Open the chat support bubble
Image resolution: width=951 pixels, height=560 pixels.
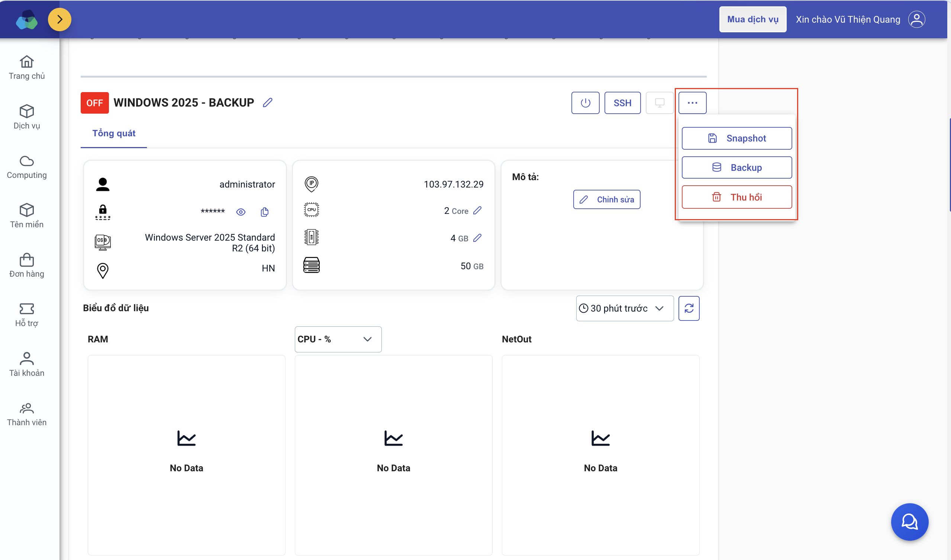(x=909, y=521)
